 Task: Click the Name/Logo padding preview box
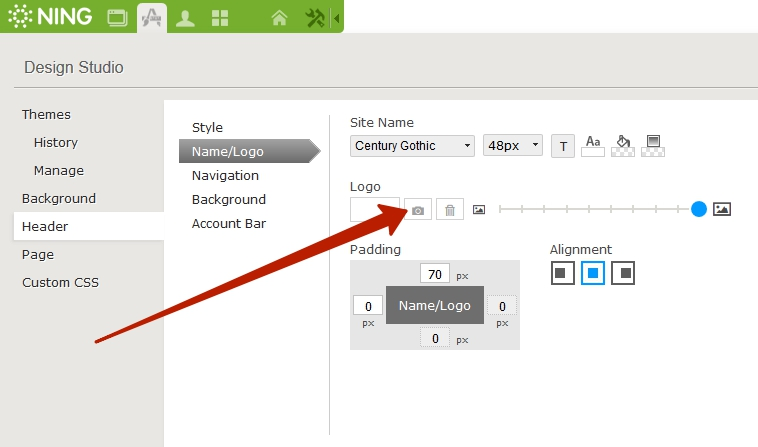[x=435, y=305]
